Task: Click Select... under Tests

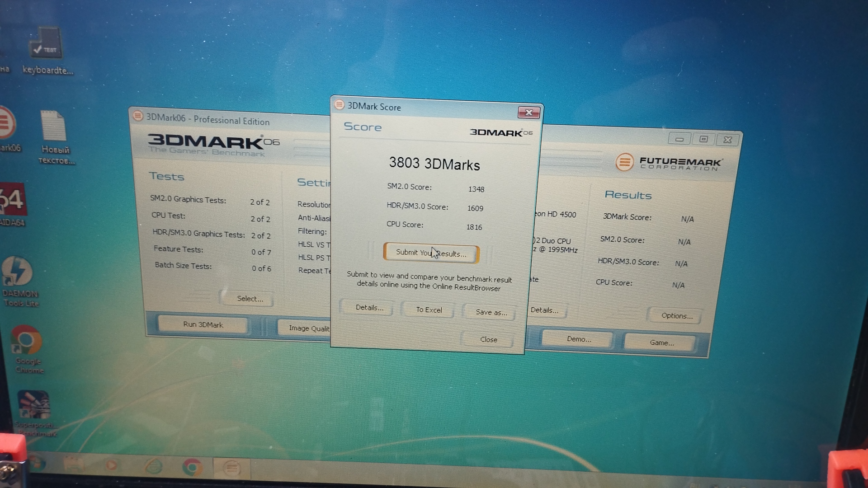Action: 249,299
